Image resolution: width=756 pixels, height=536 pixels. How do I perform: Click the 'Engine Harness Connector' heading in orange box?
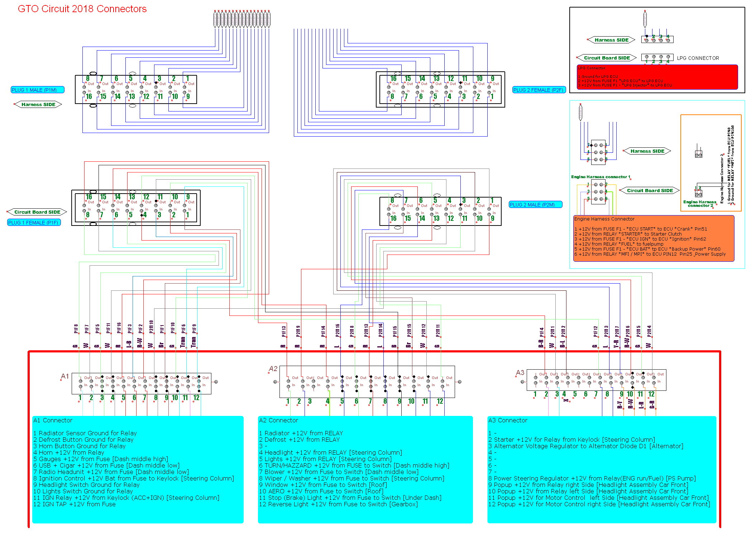[604, 219]
